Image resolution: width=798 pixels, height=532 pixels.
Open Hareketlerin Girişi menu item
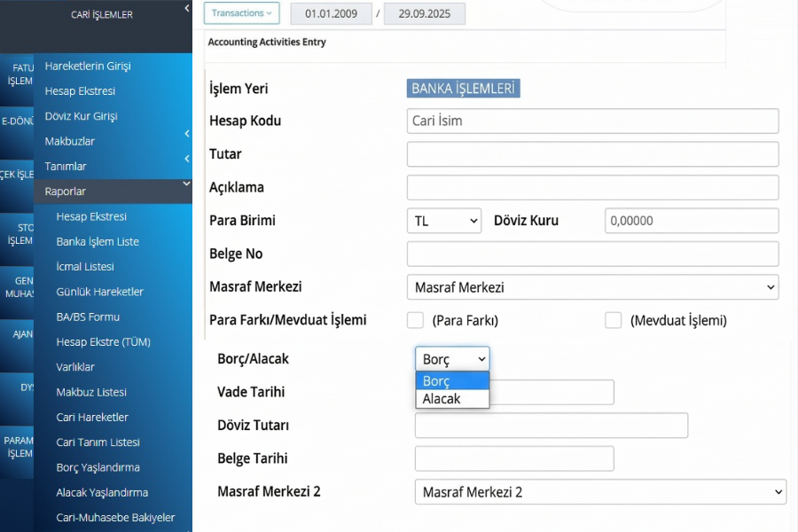[x=88, y=66]
